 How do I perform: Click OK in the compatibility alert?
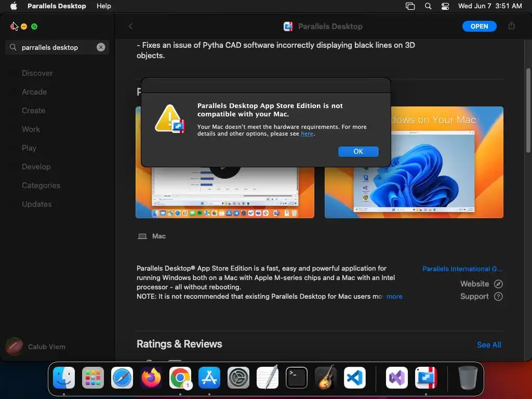pyautogui.click(x=358, y=152)
